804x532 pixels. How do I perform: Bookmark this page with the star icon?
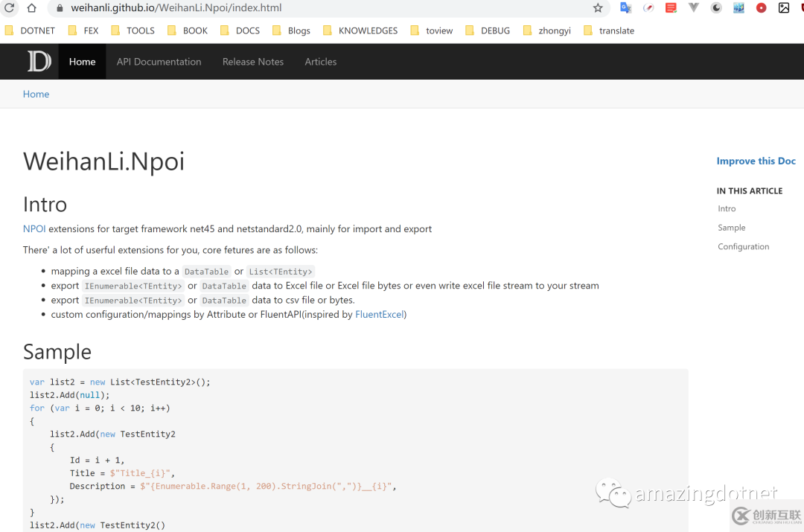click(x=598, y=8)
